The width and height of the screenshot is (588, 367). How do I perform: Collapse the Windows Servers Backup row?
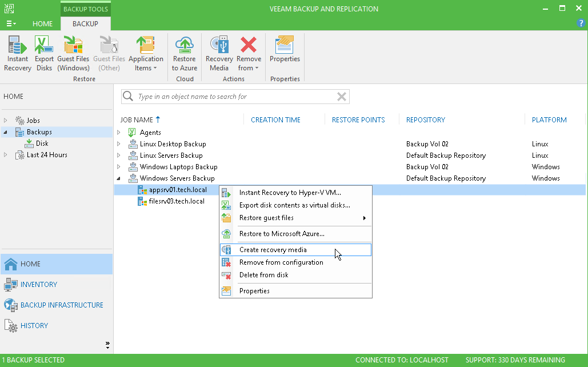point(119,178)
